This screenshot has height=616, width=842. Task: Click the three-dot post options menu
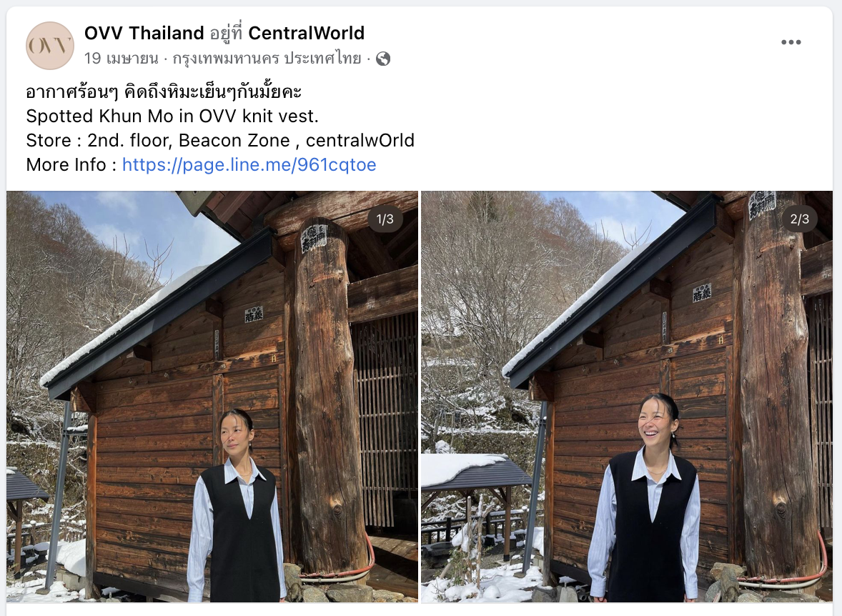pyautogui.click(x=791, y=42)
